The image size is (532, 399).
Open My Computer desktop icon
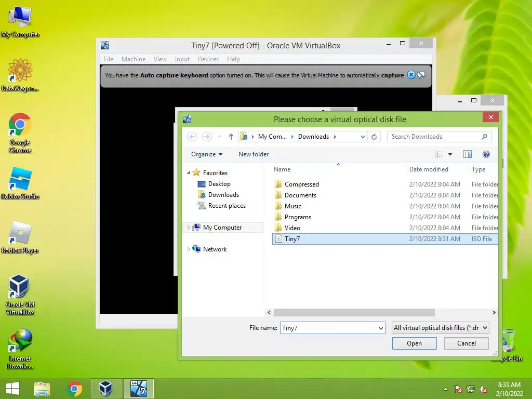tap(20, 21)
